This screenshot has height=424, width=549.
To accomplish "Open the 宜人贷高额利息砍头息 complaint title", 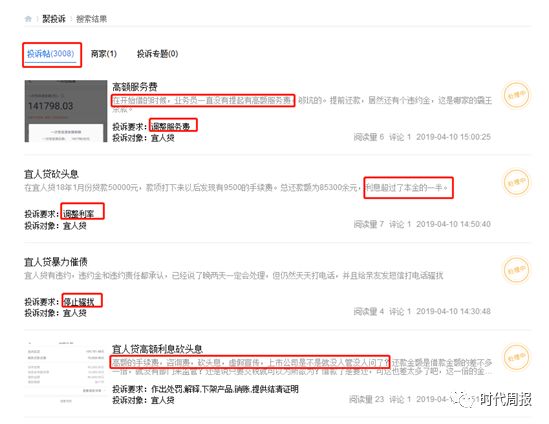I will click(157, 349).
